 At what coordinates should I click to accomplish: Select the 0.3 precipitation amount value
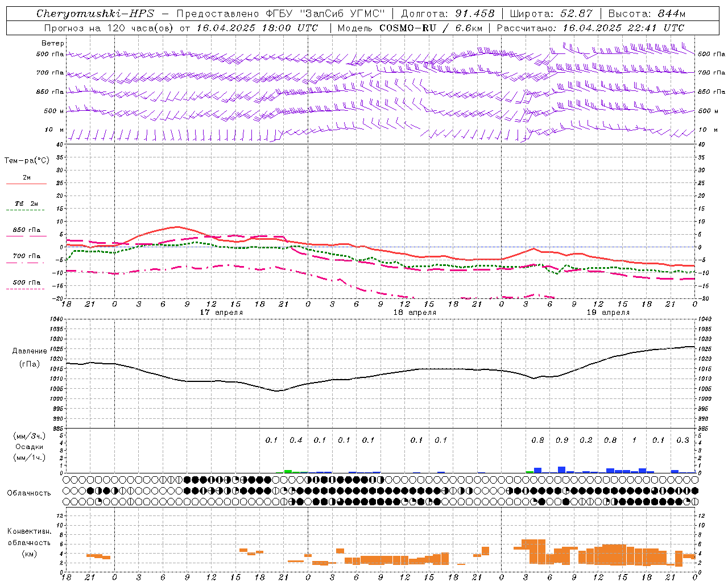tap(682, 440)
